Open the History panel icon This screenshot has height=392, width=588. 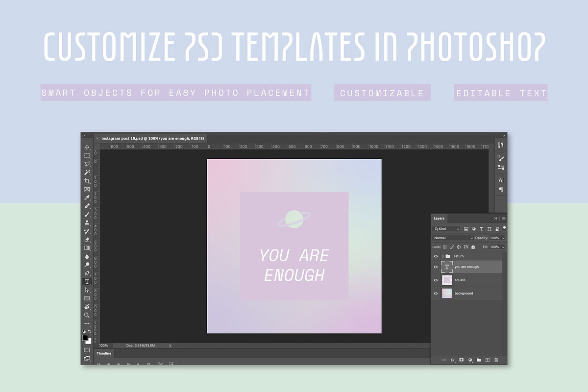pos(500,145)
